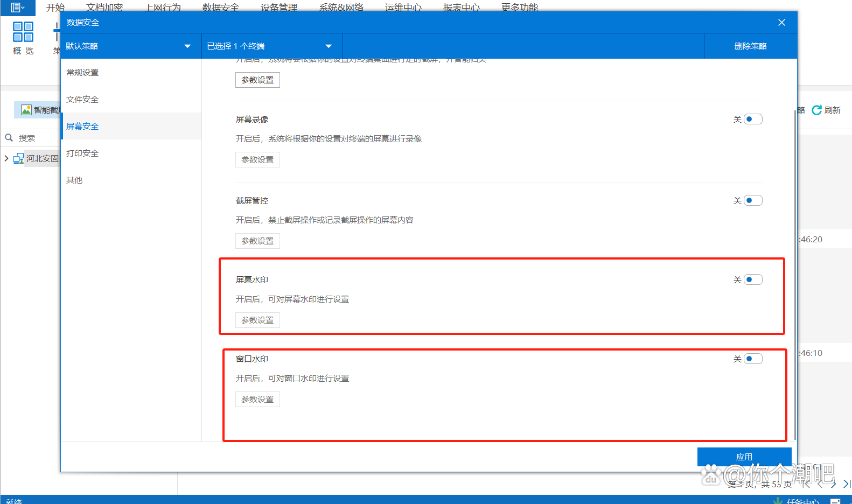This screenshot has width=852, height=504.
Task: Open 参数设置 under 屏幕录像
Action: pos(257,159)
